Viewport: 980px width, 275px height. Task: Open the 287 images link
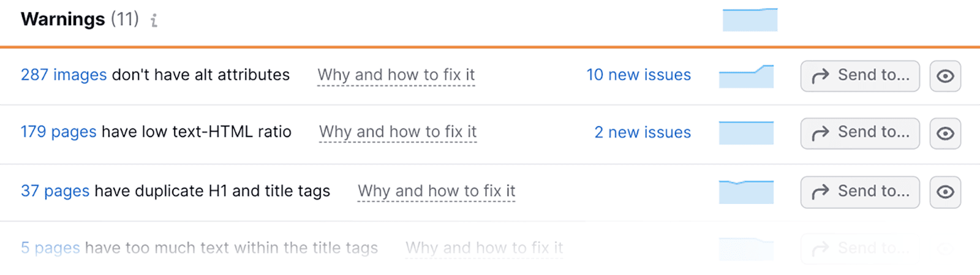pyautogui.click(x=64, y=75)
